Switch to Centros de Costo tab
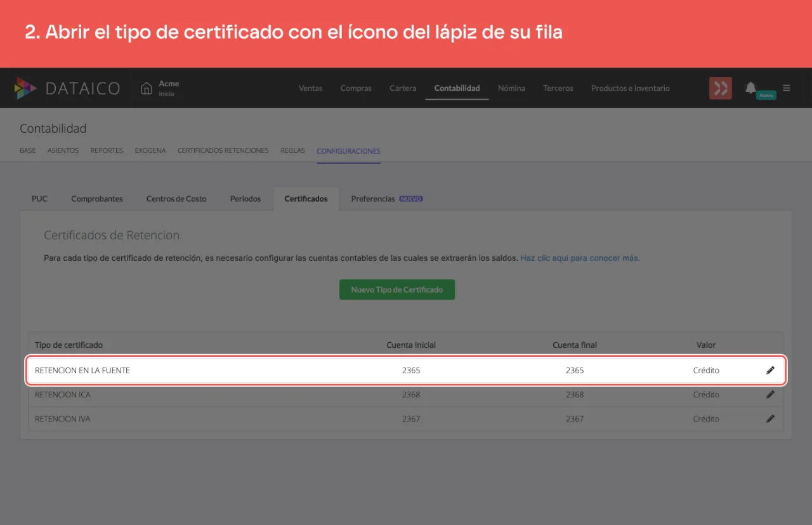The image size is (812, 525). coord(176,199)
